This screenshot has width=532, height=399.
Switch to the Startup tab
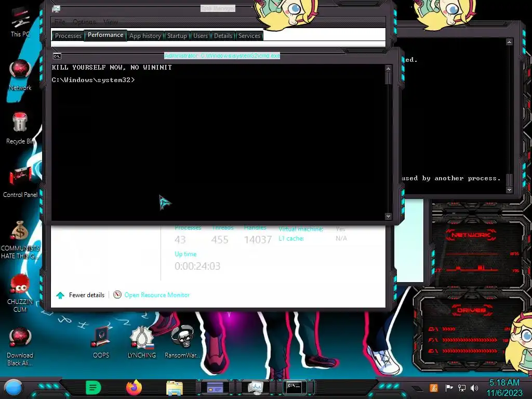click(177, 36)
